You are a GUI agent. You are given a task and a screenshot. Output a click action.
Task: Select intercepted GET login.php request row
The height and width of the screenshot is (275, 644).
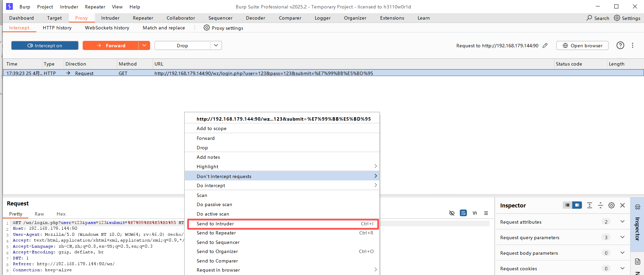coord(323,73)
